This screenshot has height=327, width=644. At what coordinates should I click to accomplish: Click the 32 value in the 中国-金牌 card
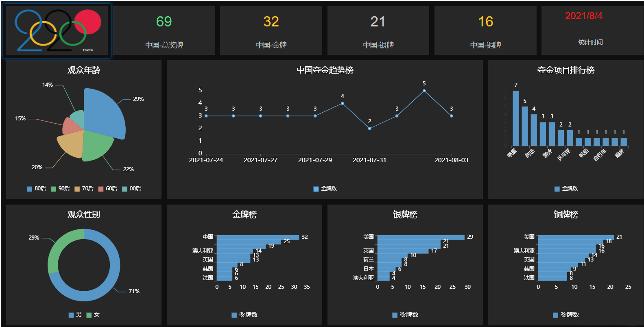(x=271, y=22)
